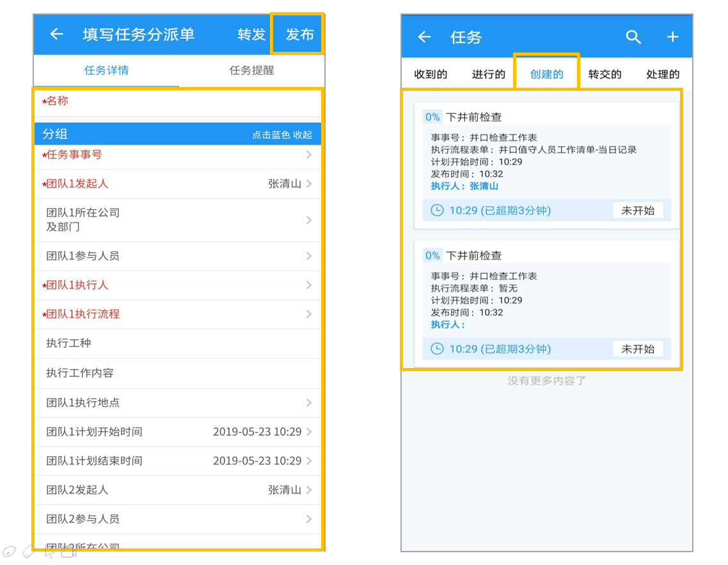Click 未开始 status on first task
This screenshot has width=728, height=565.
638,211
